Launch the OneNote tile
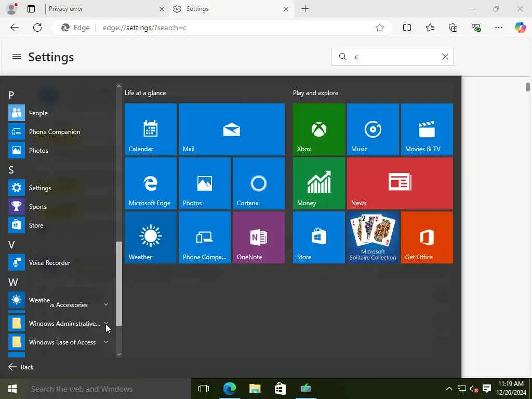 [259, 237]
